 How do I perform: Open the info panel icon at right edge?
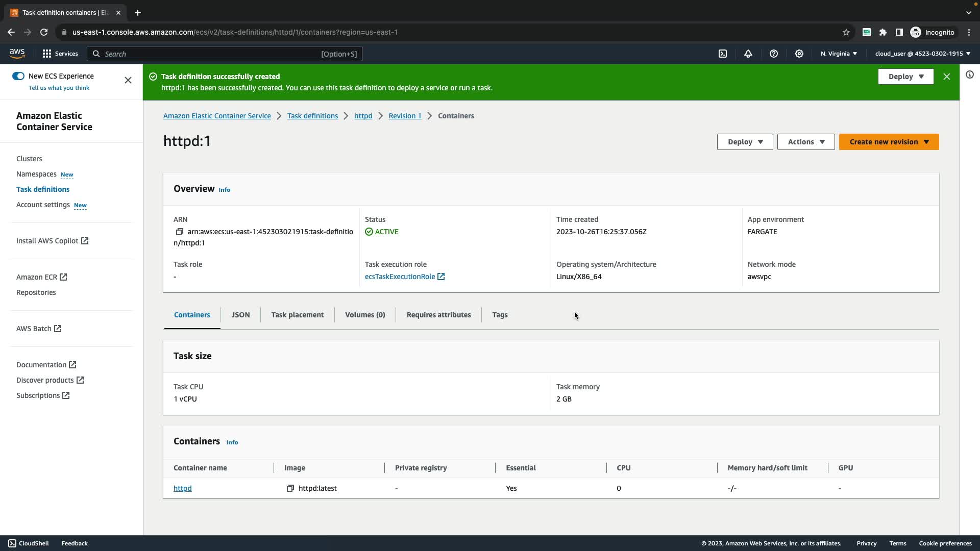click(969, 75)
